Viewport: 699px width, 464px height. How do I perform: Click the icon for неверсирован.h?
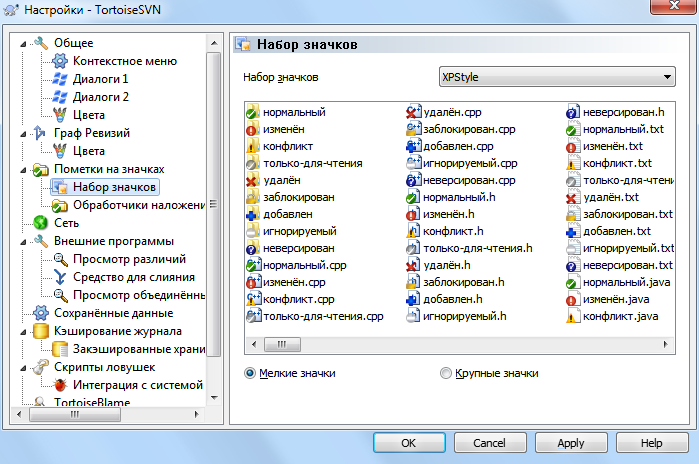(x=573, y=112)
